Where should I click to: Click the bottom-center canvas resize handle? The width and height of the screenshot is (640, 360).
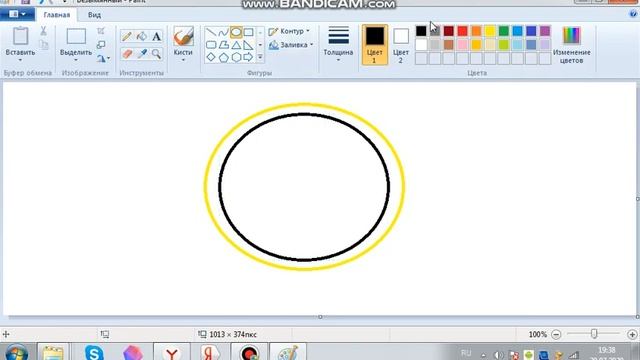tap(320, 317)
